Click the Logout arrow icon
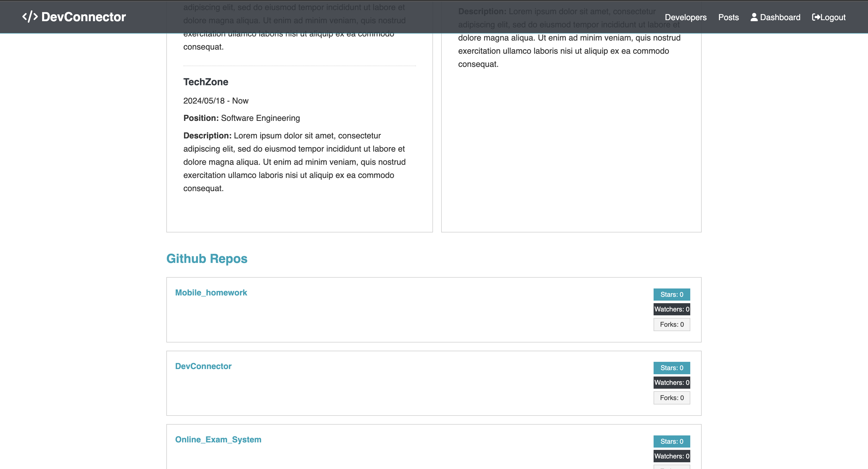 816,17
